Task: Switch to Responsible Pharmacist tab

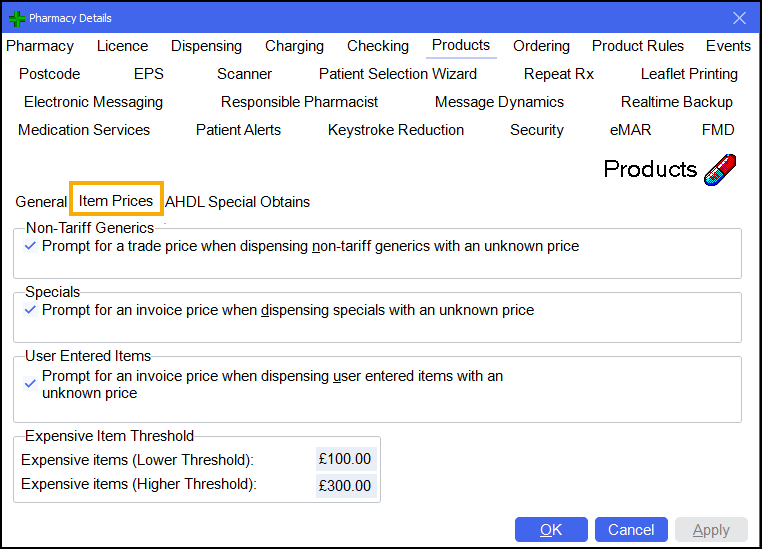Action: (299, 102)
